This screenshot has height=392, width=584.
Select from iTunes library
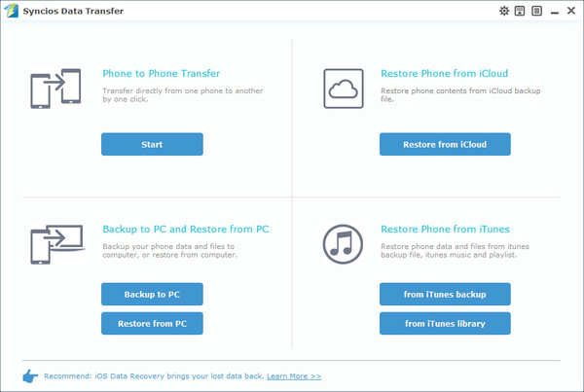tap(445, 323)
